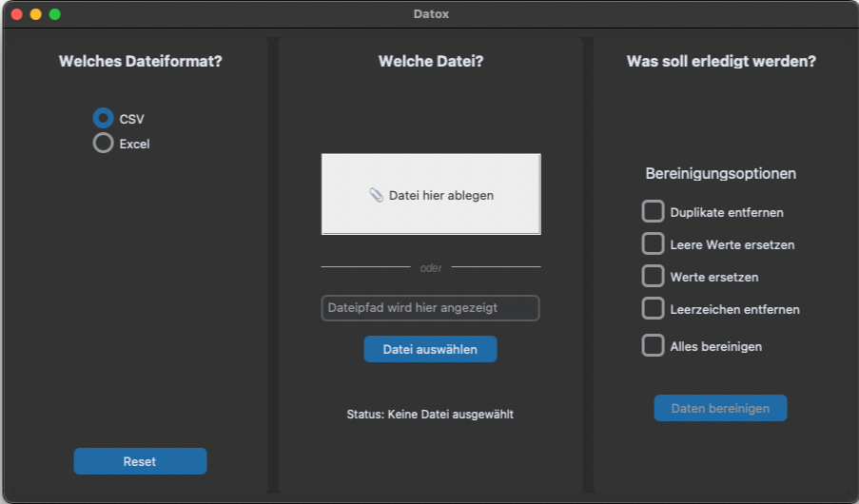Minimize the window using the yellow button

(x=36, y=14)
